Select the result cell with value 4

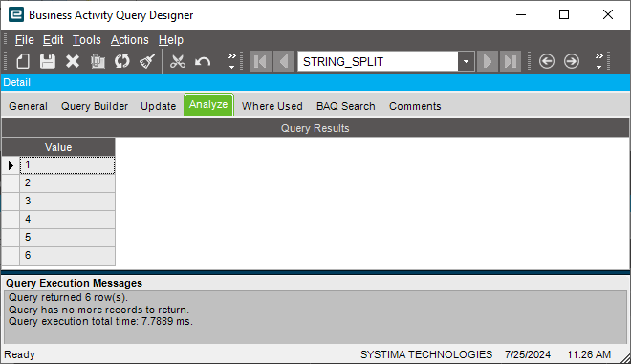(67, 219)
